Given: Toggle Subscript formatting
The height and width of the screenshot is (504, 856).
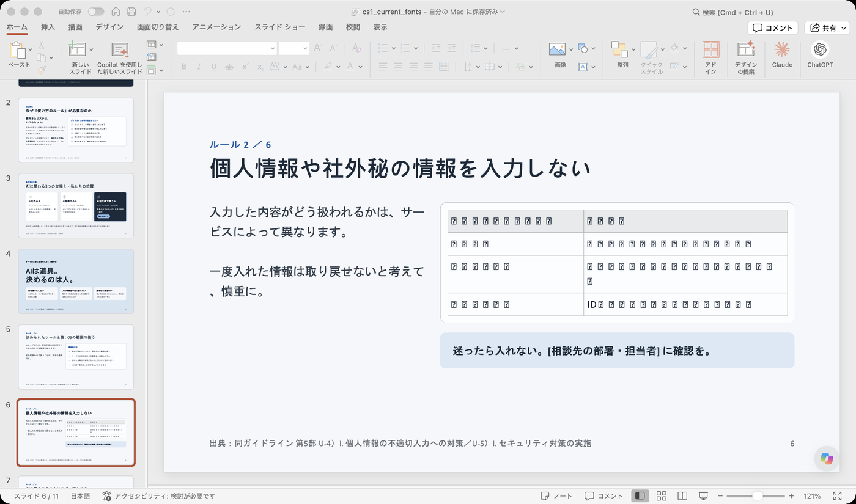Looking at the screenshot, I should 260,67.
